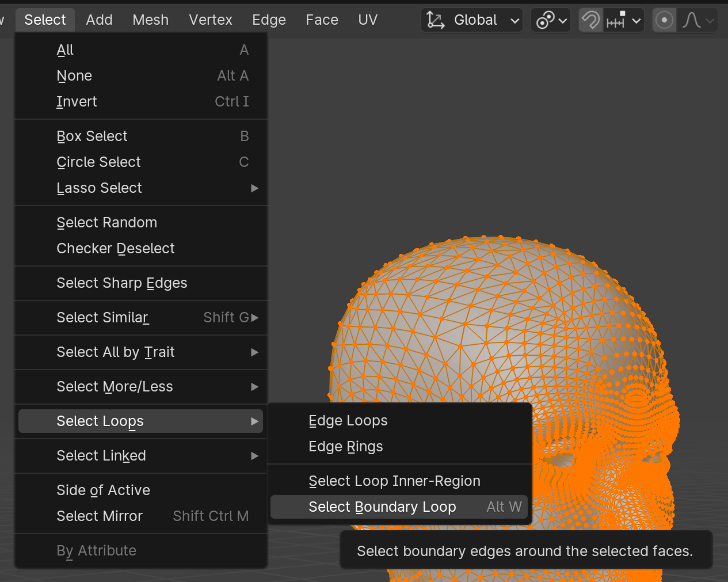Choose Edge Rings from the submenu
The image size is (728, 582).
pos(345,447)
